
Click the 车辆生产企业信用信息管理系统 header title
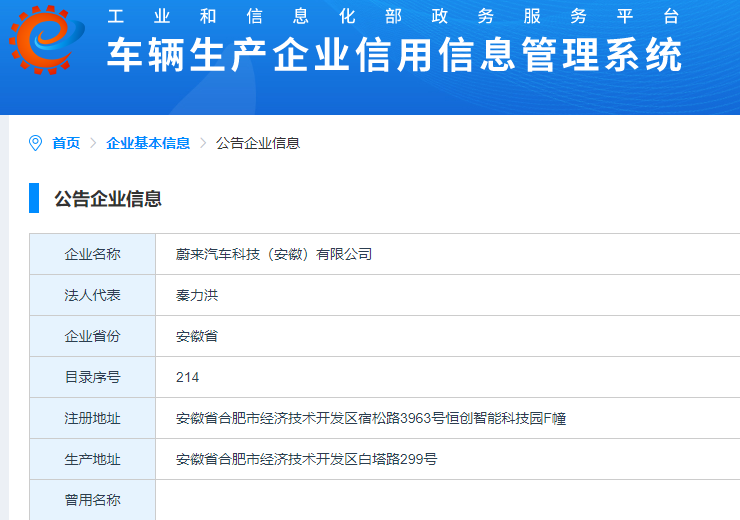[x=394, y=55]
